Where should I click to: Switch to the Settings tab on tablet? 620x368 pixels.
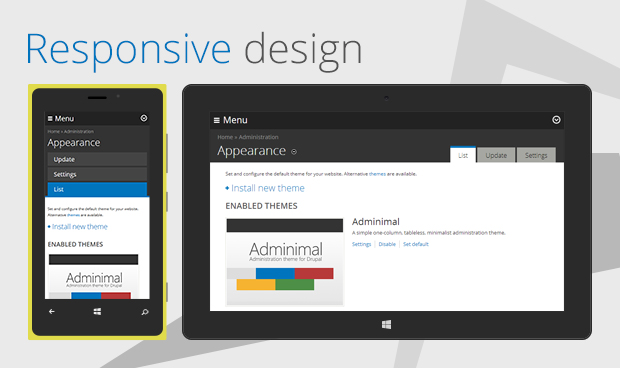pyautogui.click(x=536, y=155)
